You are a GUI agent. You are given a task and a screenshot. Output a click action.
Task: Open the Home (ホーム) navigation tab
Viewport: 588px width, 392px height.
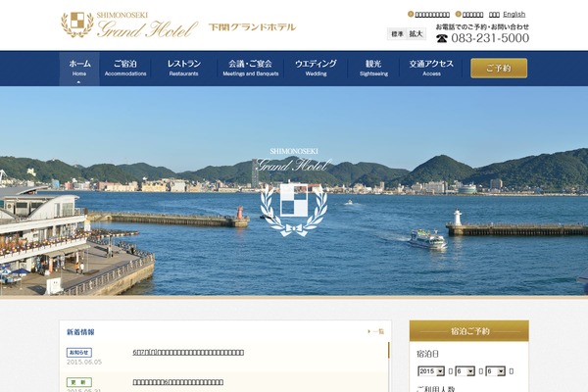click(x=79, y=69)
